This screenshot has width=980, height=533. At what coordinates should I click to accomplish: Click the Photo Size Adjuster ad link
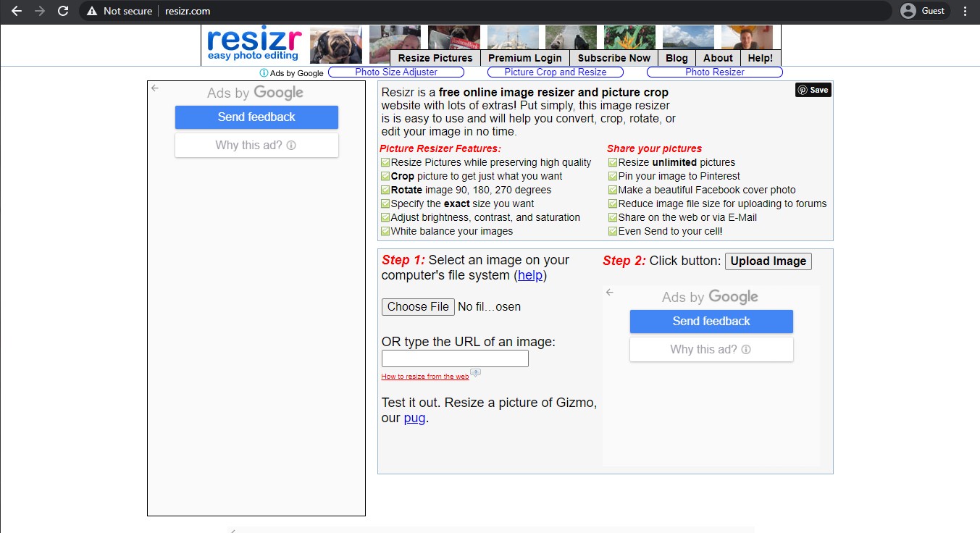pos(396,72)
